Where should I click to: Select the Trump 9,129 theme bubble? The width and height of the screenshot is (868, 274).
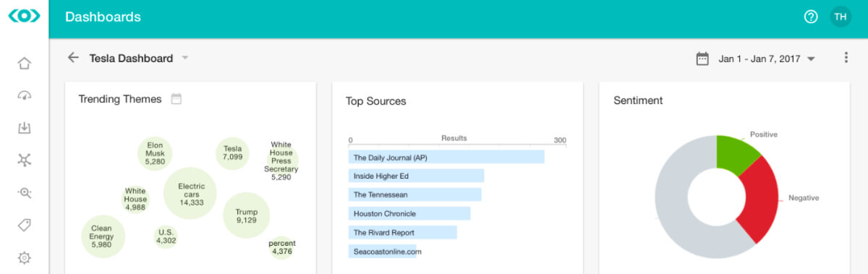tap(246, 215)
